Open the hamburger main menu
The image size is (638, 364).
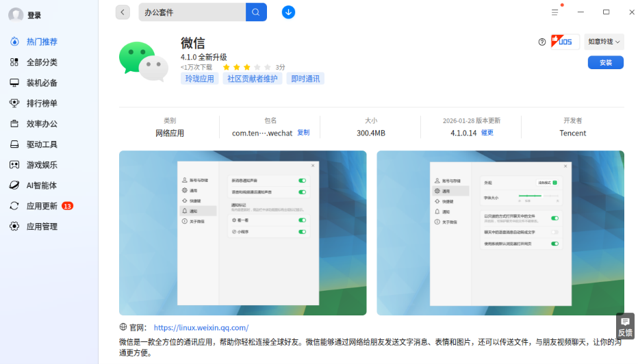[x=555, y=12]
